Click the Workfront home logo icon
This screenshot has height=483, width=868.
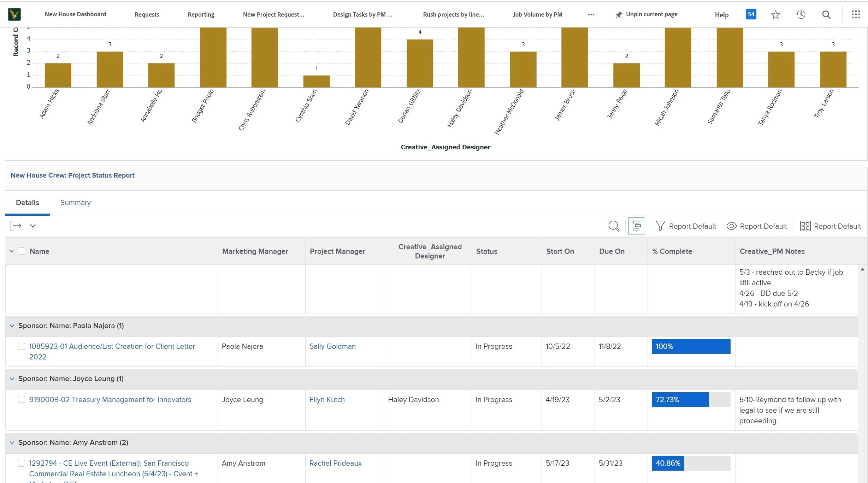tap(14, 14)
